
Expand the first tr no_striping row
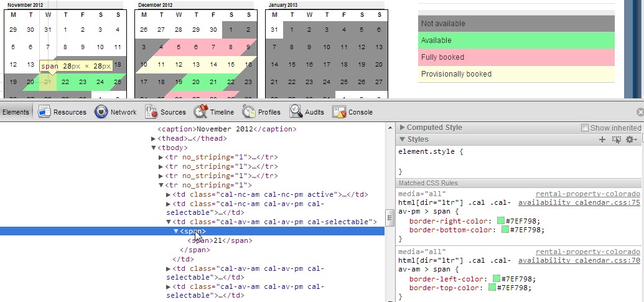coord(161,157)
